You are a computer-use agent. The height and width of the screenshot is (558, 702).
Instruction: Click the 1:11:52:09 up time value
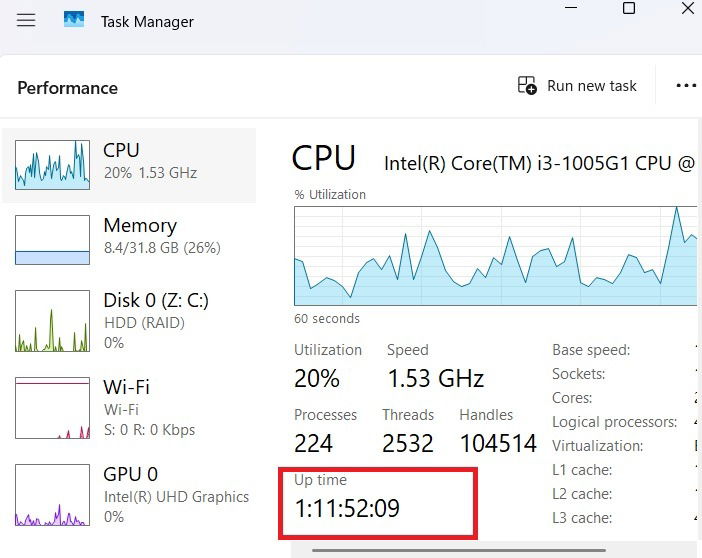347,508
